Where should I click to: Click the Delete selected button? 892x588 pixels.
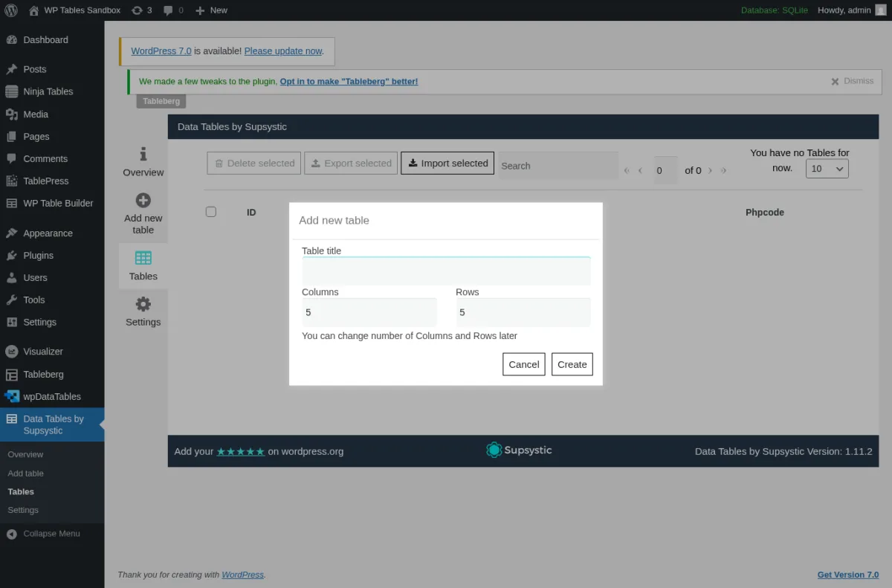click(x=253, y=164)
